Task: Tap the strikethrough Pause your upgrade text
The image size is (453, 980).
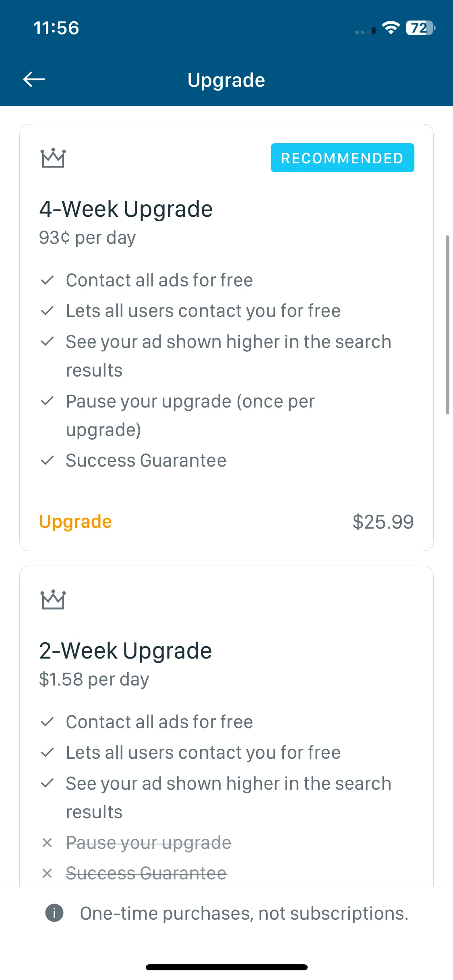Action: pos(149,842)
